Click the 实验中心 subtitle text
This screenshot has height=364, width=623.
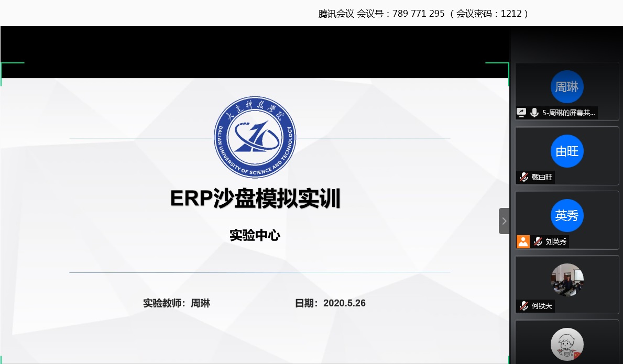255,236
